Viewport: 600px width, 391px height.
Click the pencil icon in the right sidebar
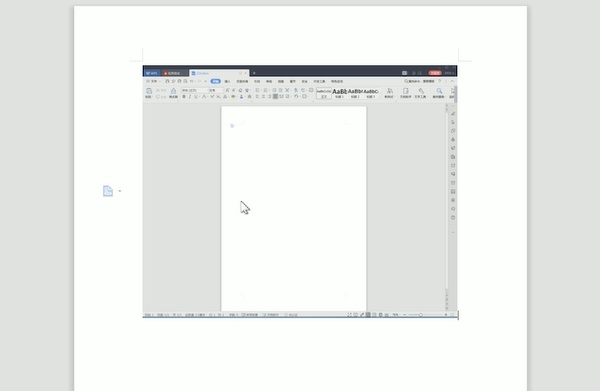pyautogui.click(x=453, y=114)
